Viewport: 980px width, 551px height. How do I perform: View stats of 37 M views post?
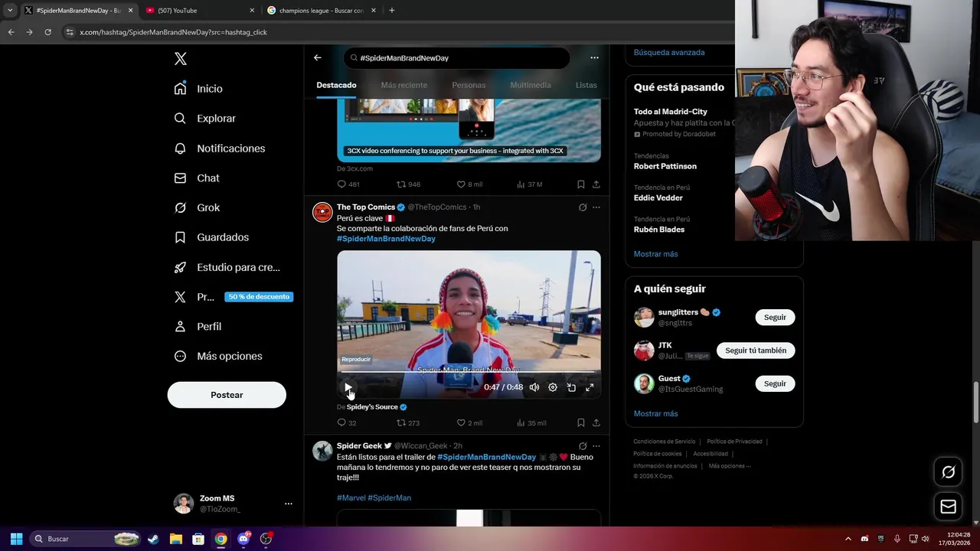coord(530,184)
